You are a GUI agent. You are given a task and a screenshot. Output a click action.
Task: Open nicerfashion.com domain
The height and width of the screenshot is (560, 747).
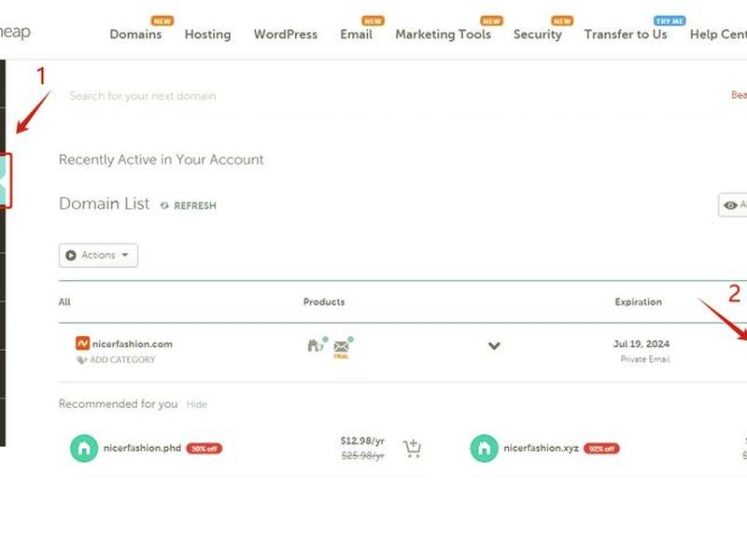133,343
